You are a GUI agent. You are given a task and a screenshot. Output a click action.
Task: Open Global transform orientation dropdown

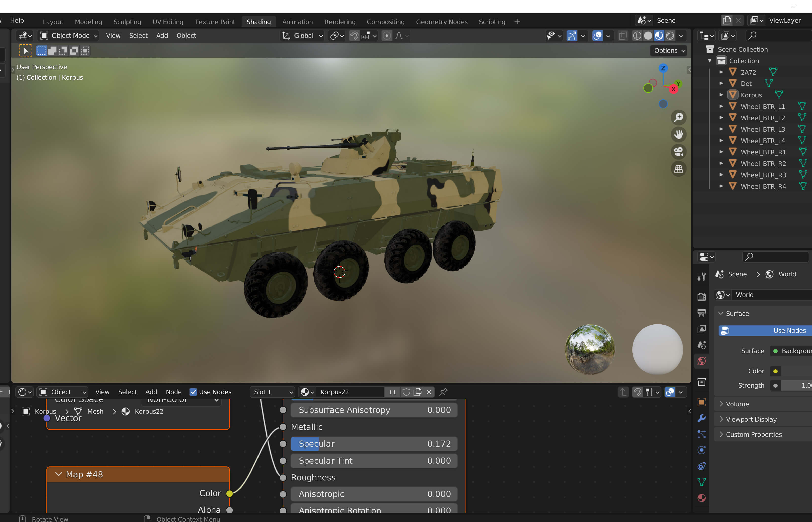point(302,36)
